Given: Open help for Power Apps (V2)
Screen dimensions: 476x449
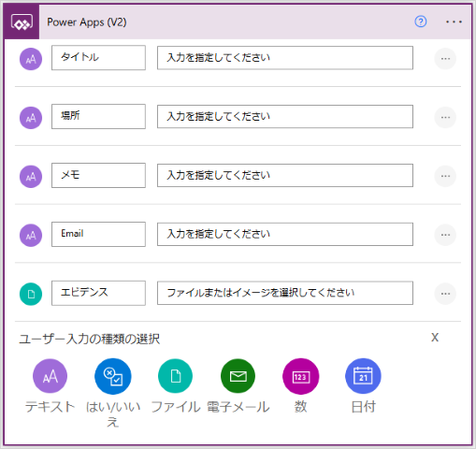Looking at the screenshot, I should coord(420,22).
